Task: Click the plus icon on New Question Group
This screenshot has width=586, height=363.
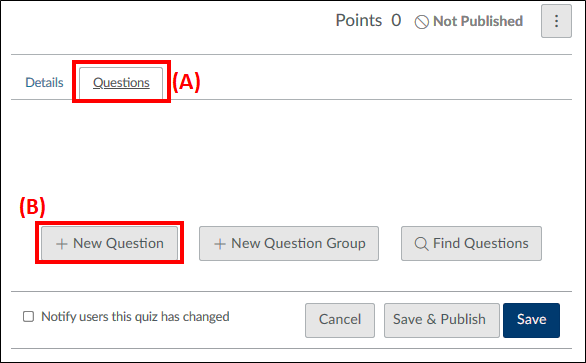Action: point(220,244)
